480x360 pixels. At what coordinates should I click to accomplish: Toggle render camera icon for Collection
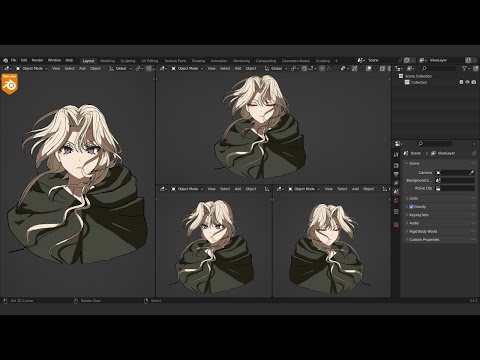click(474, 82)
